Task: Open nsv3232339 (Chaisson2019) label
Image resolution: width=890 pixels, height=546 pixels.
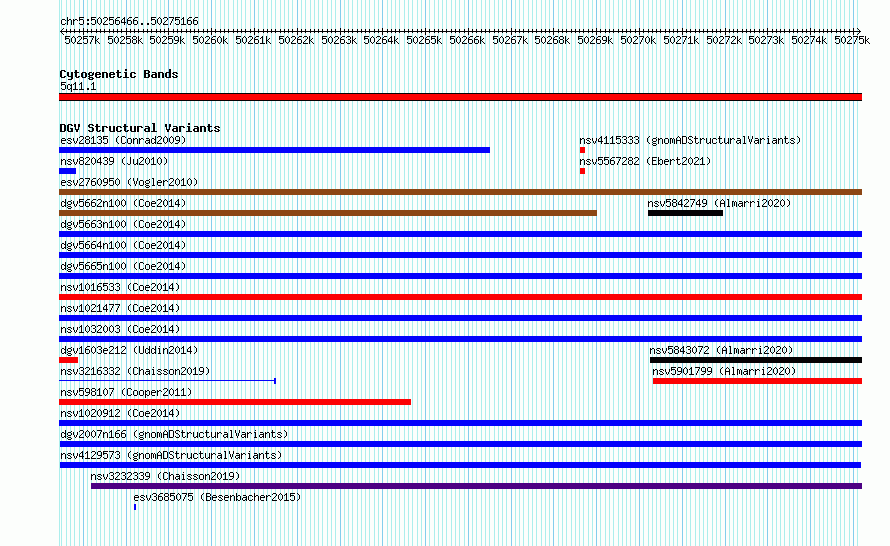Action: [x=165, y=476]
